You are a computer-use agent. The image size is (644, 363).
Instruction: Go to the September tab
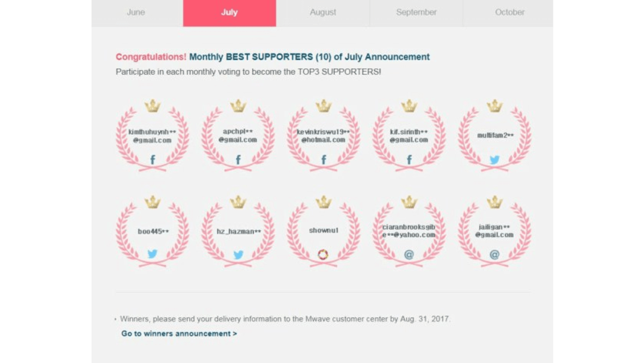pos(416,12)
